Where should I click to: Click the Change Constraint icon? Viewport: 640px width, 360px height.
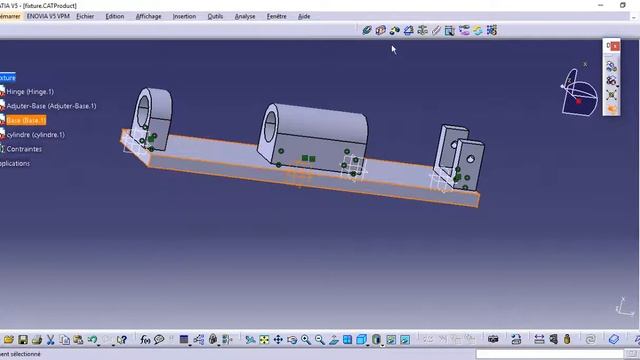coord(478,30)
